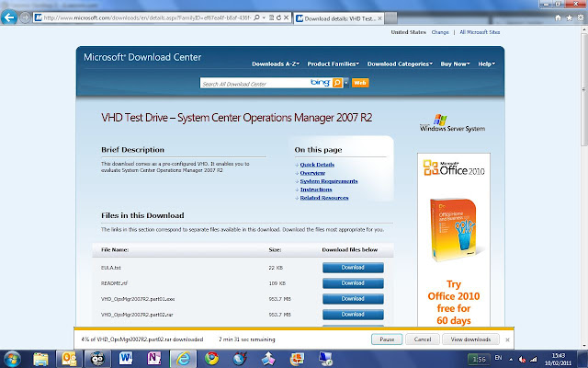
Task: Jump to Overview section link
Action: (x=312, y=173)
